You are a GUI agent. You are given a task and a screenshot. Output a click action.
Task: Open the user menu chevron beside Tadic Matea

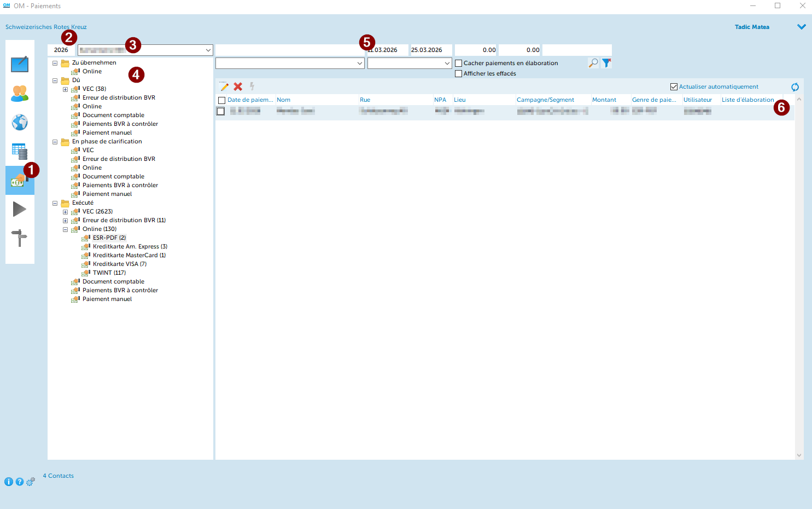pos(802,27)
